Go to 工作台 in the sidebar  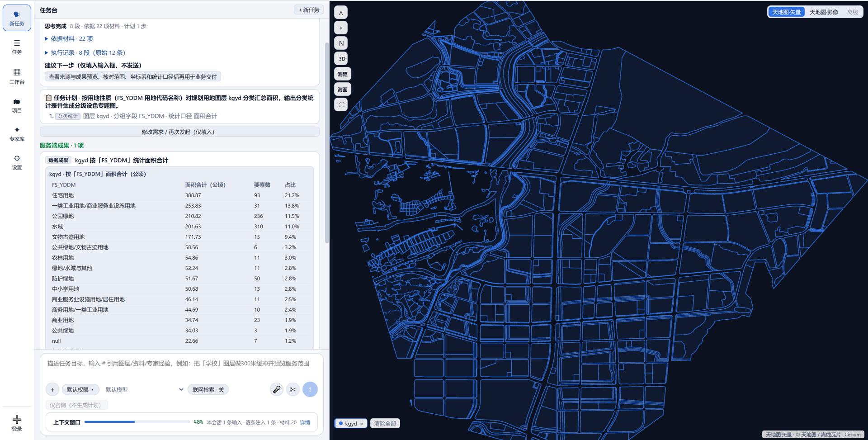pos(17,76)
